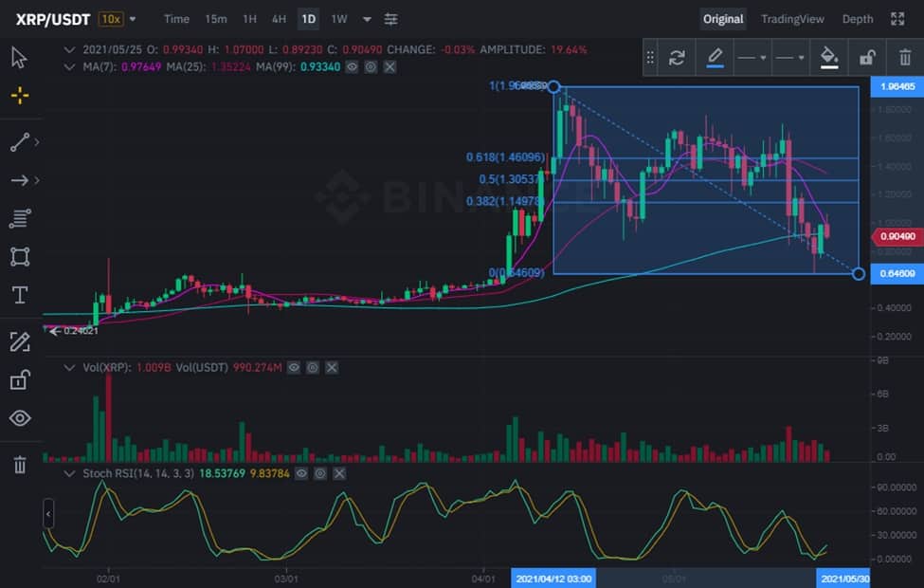Click the fullscreen expand icon
This screenshot has height=588, width=924.
pos(897,19)
